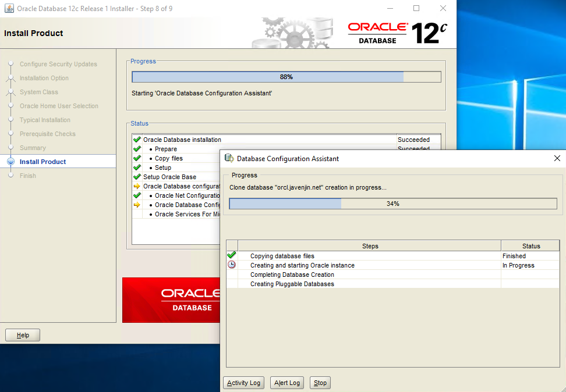
Task: Select 'Completing Database Creation' row
Action: 393,275
